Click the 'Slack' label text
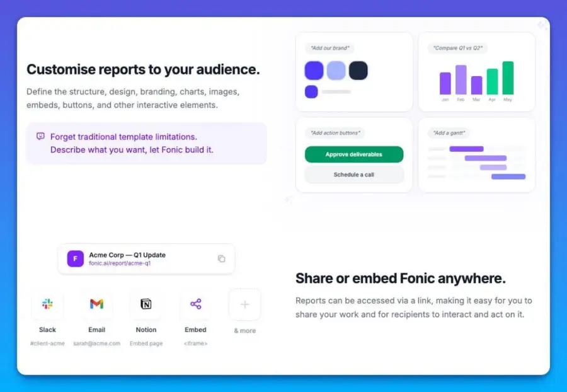Image resolution: width=567 pixels, height=392 pixels. (x=47, y=330)
